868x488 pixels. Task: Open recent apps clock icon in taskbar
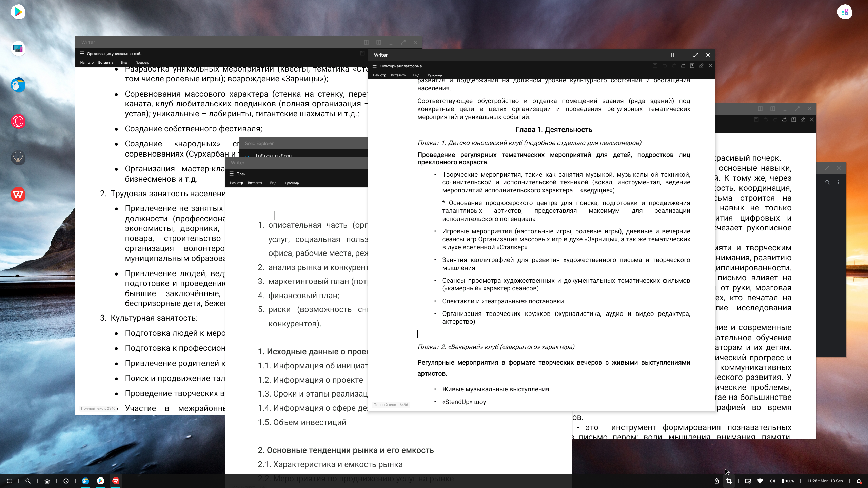tap(66, 481)
